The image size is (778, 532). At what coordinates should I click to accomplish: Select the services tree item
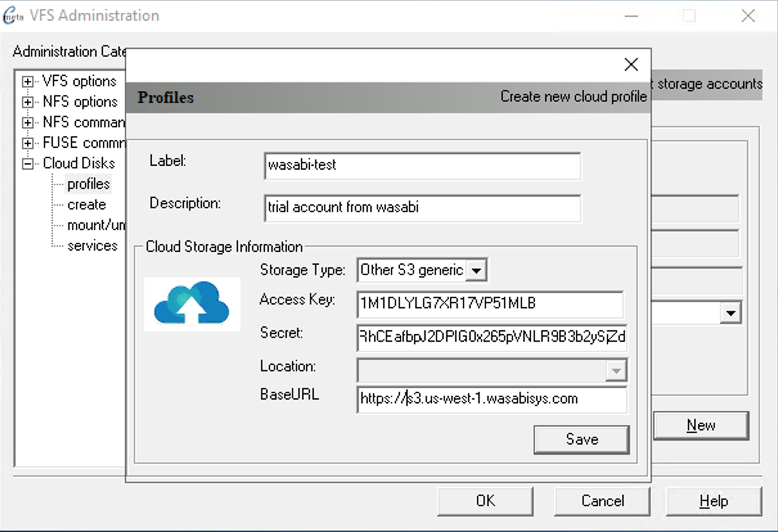tap(93, 246)
